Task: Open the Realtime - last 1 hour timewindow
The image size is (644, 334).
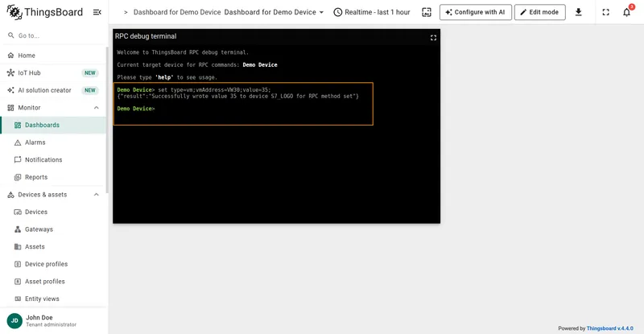Action: pos(372,12)
